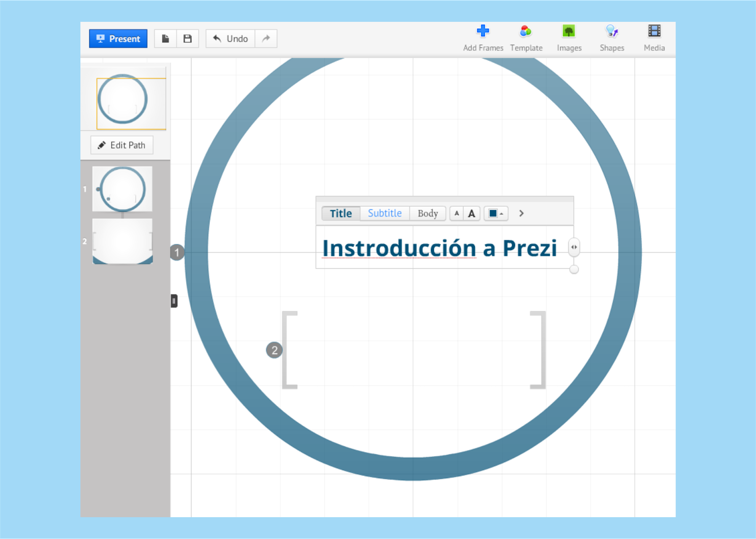Apply the Subtitle text style
Image resolution: width=756 pixels, height=539 pixels.
pyautogui.click(x=385, y=214)
